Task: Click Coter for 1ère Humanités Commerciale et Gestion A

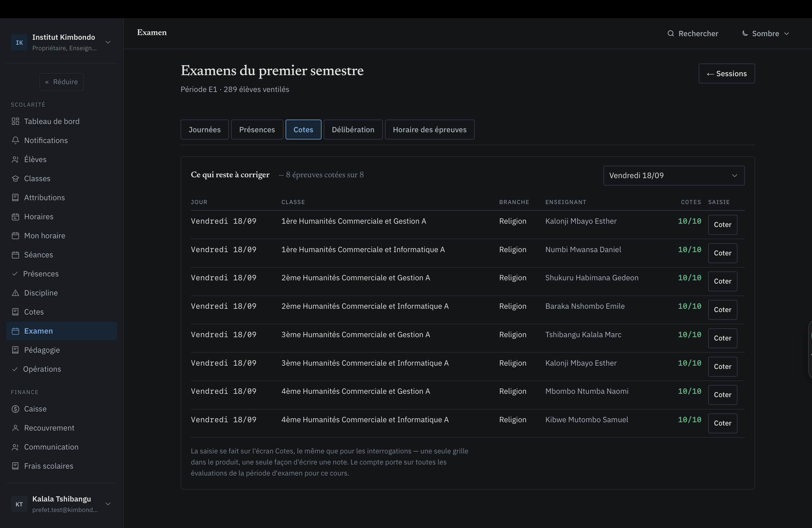Action: pos(723,225)
